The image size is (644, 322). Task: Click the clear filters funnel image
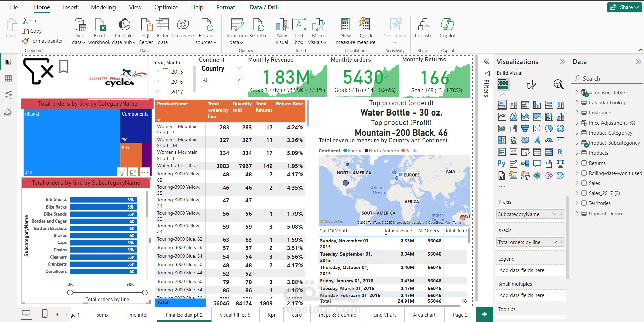pyautogui.click(x=38, y=71)
